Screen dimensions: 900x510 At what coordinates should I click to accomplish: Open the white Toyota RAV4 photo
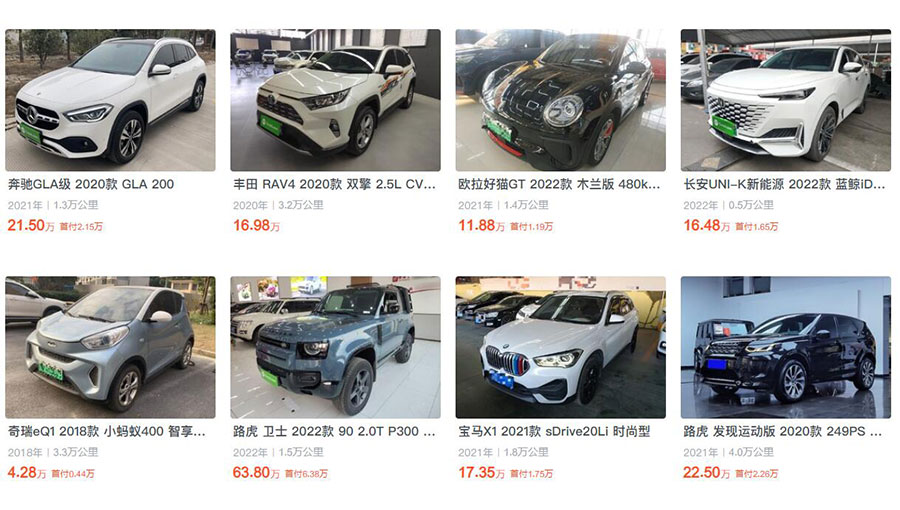(335, 100)
